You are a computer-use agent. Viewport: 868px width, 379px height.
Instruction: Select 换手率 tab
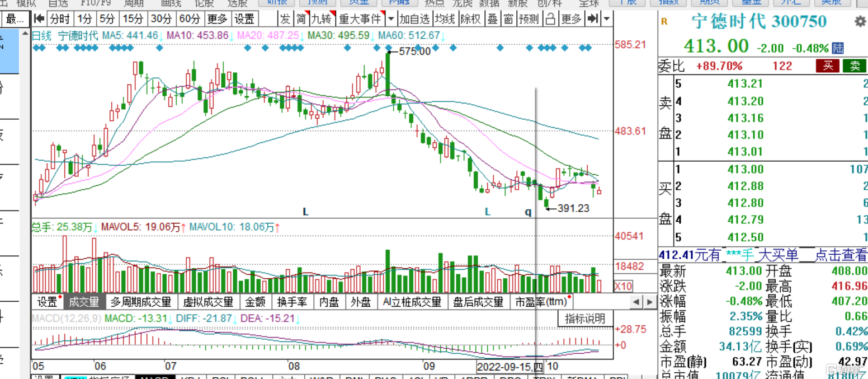(x=293, y=302)
